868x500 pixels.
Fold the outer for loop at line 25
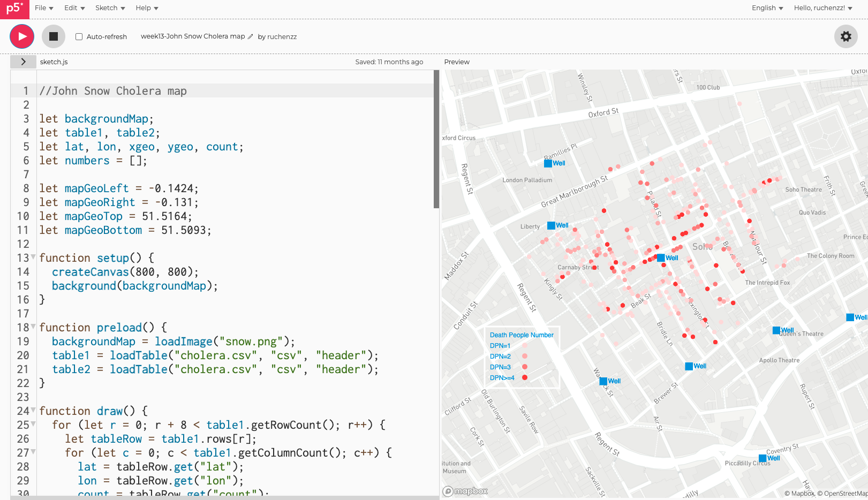[33, 424]
